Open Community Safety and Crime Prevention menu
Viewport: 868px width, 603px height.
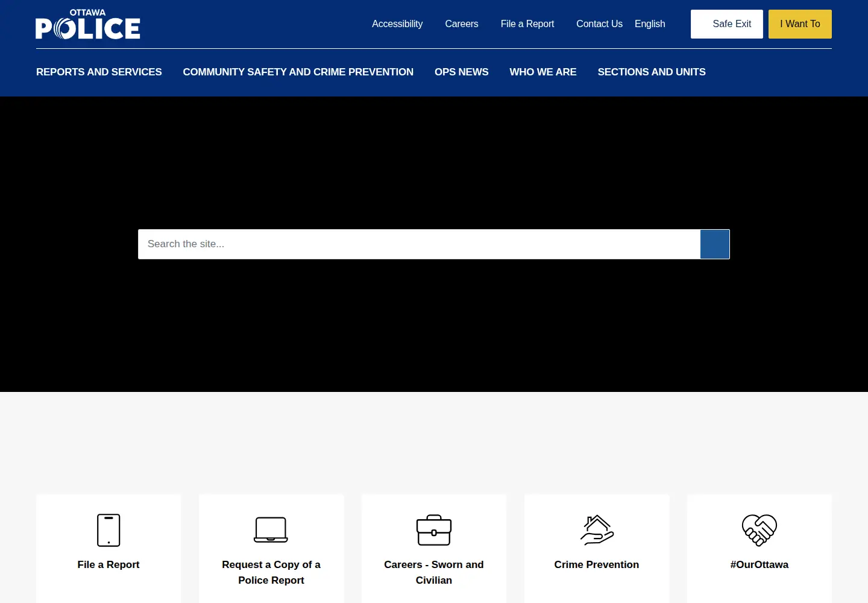(298, 72)
